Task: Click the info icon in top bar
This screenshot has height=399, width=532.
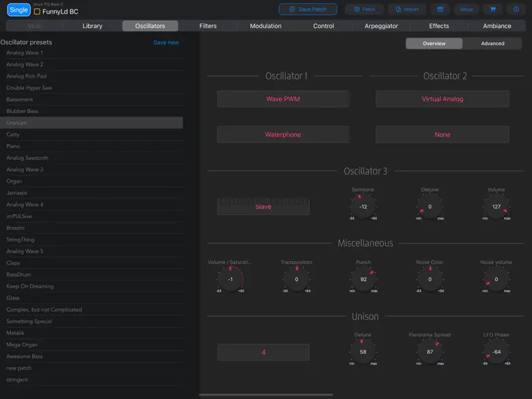Action: [x=516, y=10]
